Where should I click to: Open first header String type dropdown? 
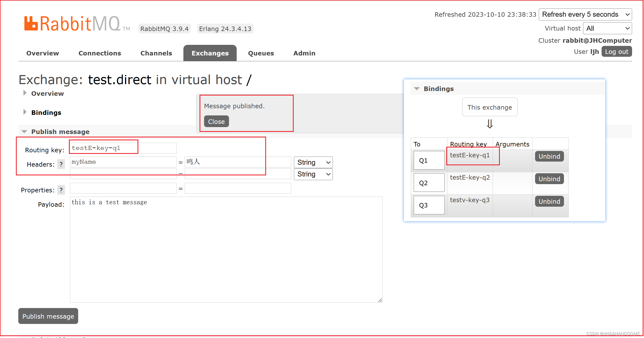tap(313, 162)
